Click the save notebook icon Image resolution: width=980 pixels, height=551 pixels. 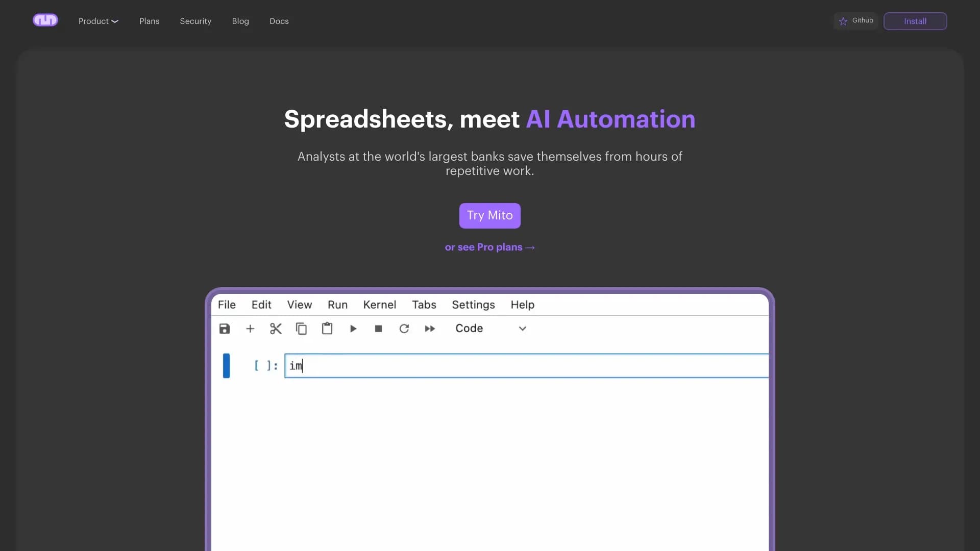coord(225,329)
